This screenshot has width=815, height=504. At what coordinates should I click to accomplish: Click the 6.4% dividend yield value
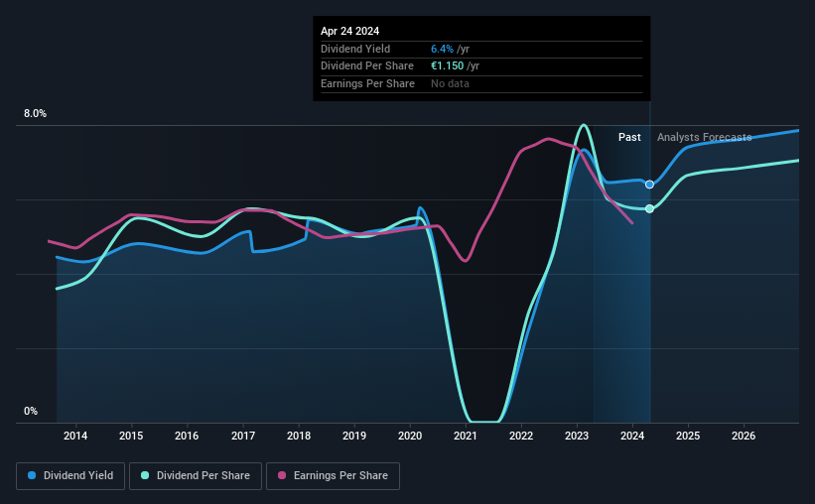click(442, 49)
